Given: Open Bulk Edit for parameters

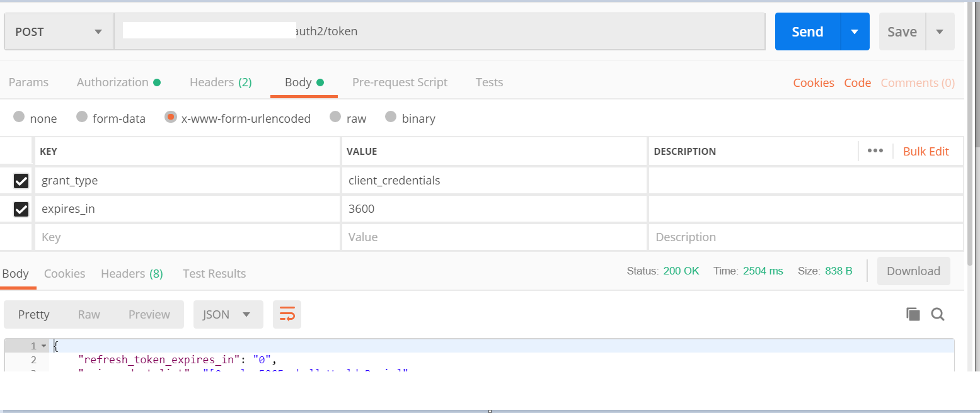Looking at the screenshot, I should click(x=925, y=151).
